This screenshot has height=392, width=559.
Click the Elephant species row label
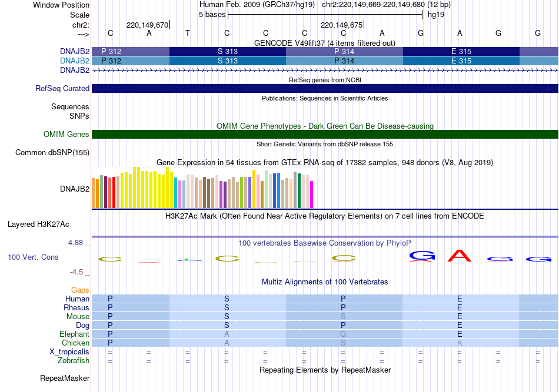tap(74, 334)
